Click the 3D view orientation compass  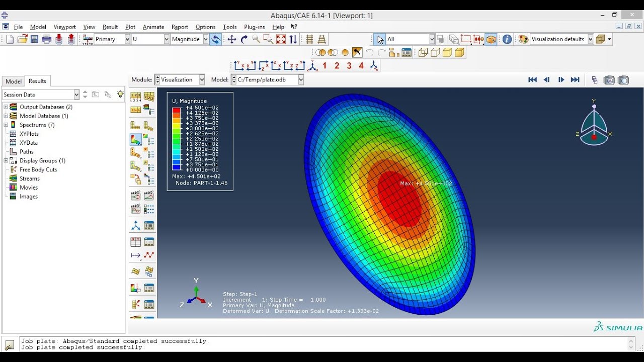[594, 123]
